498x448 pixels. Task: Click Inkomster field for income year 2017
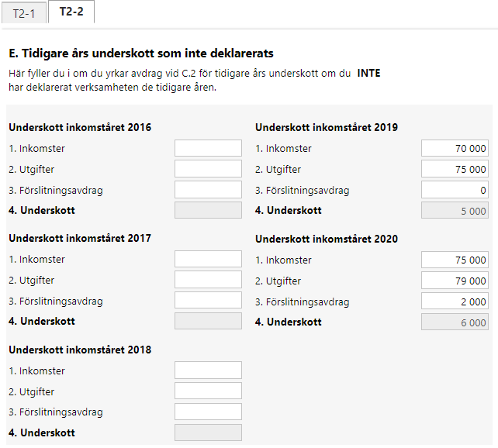pos(208,259)
